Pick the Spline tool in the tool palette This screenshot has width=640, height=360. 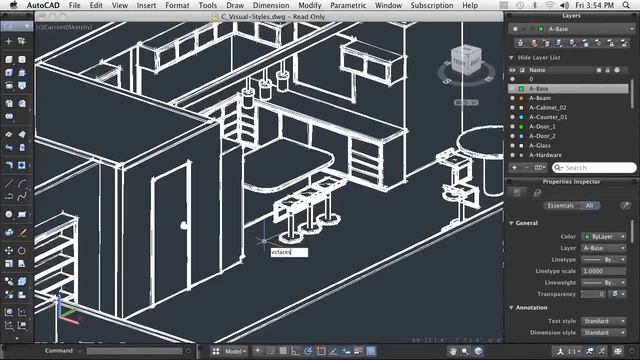pyautogui.click(x=22, y=197)
